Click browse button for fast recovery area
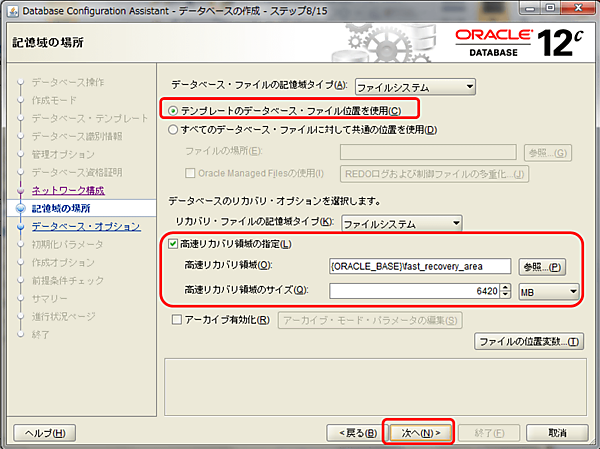 point(542,267)
